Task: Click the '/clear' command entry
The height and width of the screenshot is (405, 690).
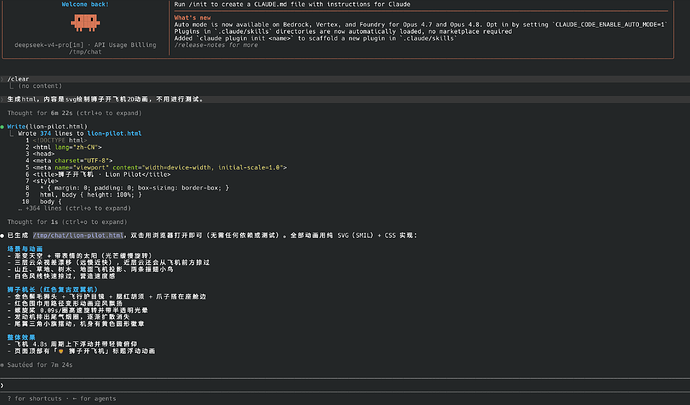Action: pos(18,79)
